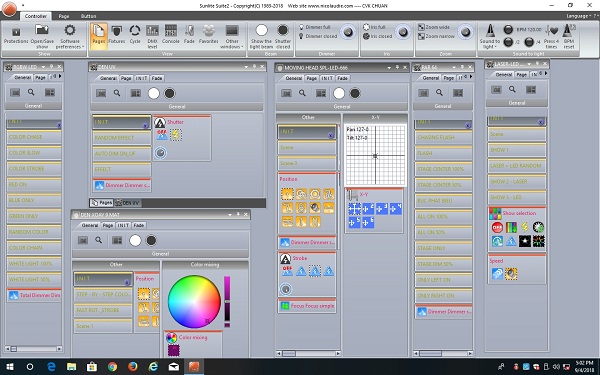
Task: Open the Fixtures view
Action: (117, 35)
